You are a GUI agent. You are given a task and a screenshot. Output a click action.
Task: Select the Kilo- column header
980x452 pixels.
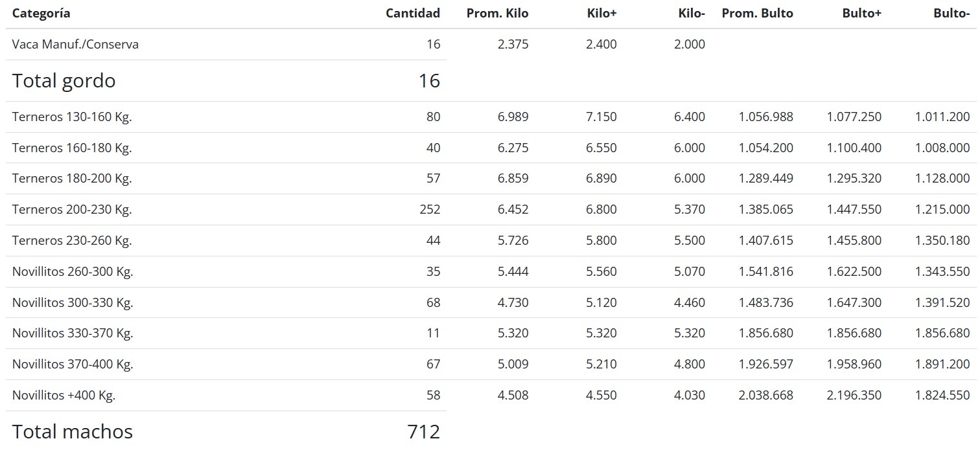[x=691, y=14]
